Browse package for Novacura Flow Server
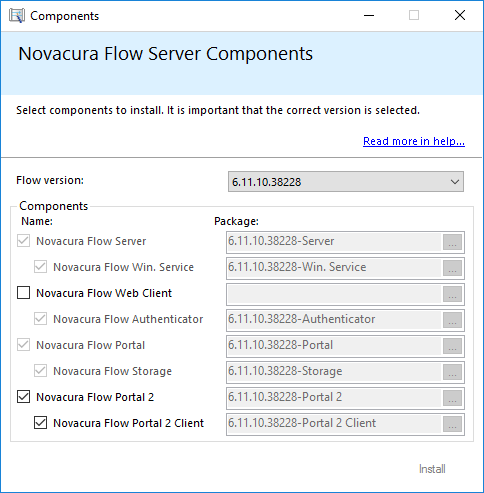The width and height of the screenshot is (484, 493). pos(452,242)
